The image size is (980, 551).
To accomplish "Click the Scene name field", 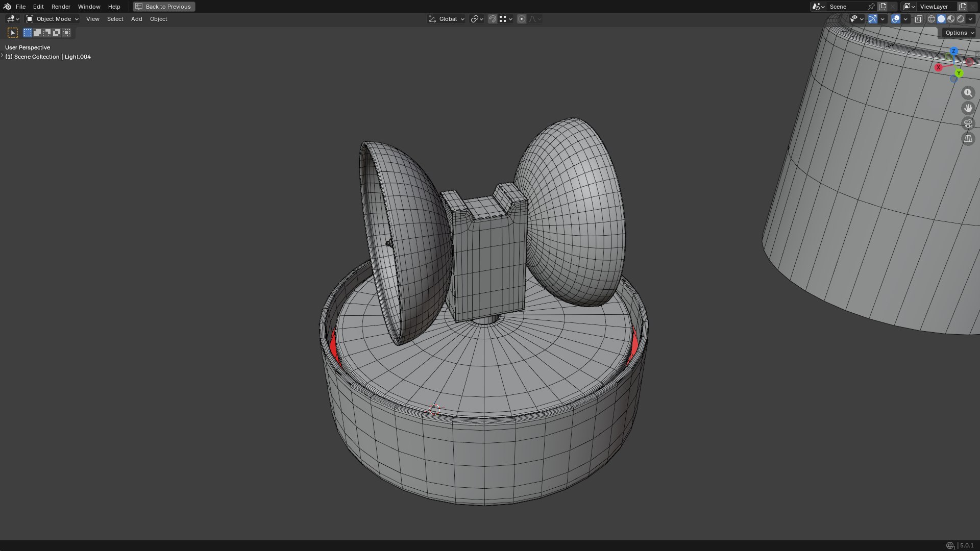I will [847, 7].
